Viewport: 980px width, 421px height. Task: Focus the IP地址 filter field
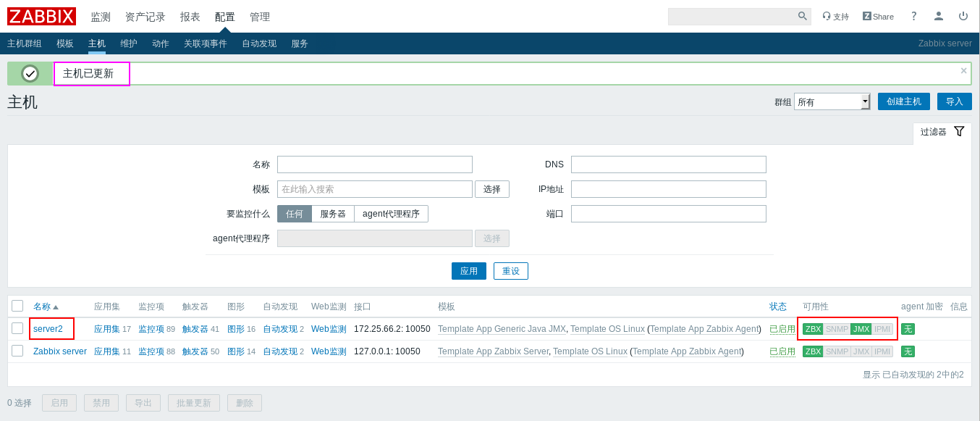pos(669,189)
